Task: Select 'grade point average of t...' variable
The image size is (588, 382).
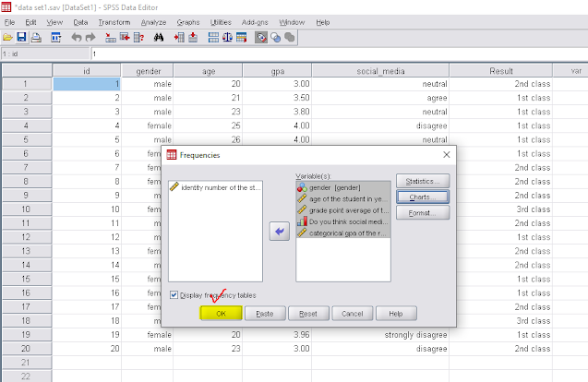Action: click(x=343, y=210)
